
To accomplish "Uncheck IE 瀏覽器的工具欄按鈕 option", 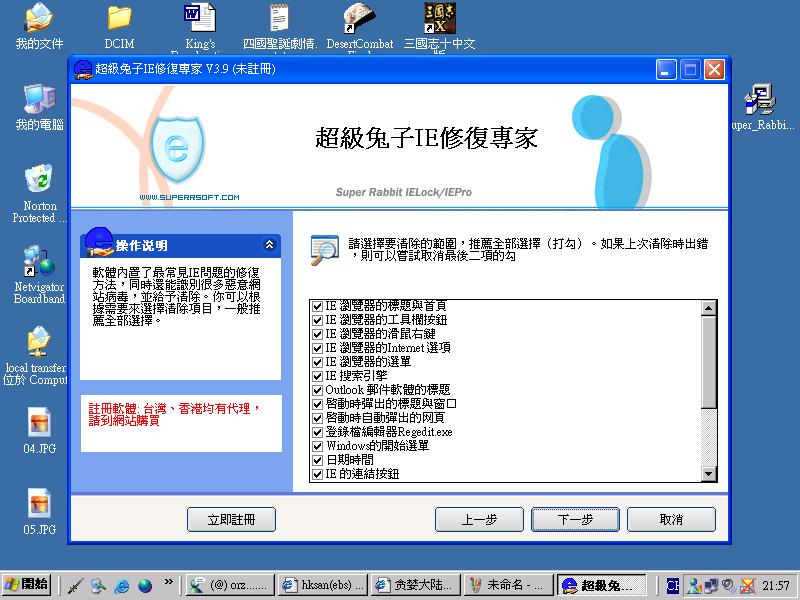I will pos(317,320).
